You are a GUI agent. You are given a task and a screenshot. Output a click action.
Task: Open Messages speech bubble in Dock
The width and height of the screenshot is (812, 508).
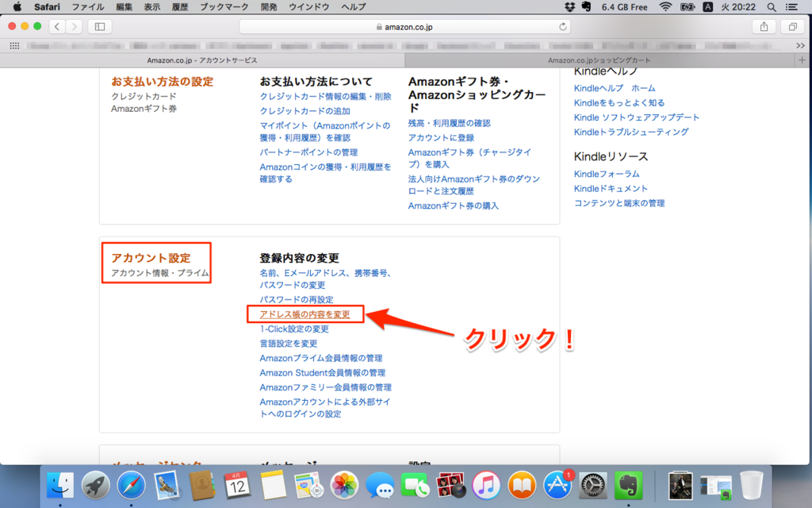pyautogui.click(x=380, y=486)
